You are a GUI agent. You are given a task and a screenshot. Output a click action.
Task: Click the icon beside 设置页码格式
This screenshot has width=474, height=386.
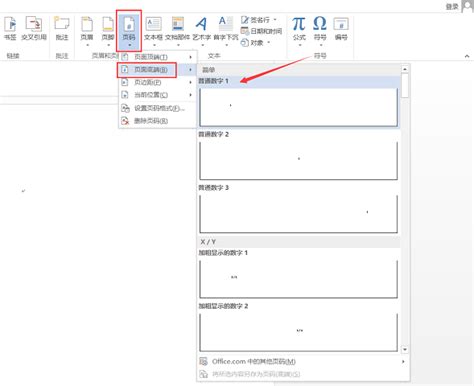tap(125, 108)
